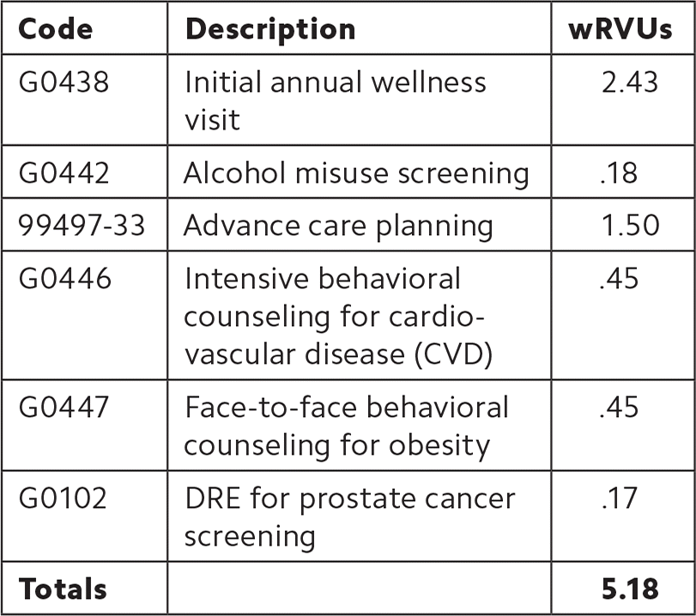Select the 5.18 total wRVU value
696x616 pixels.
pyautogui.click(x=629, y=589)
